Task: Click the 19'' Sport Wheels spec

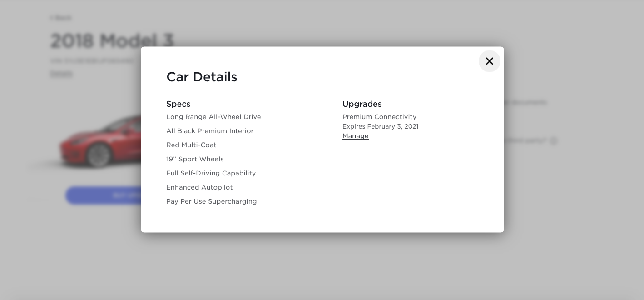Action: [x=195, y=159]
